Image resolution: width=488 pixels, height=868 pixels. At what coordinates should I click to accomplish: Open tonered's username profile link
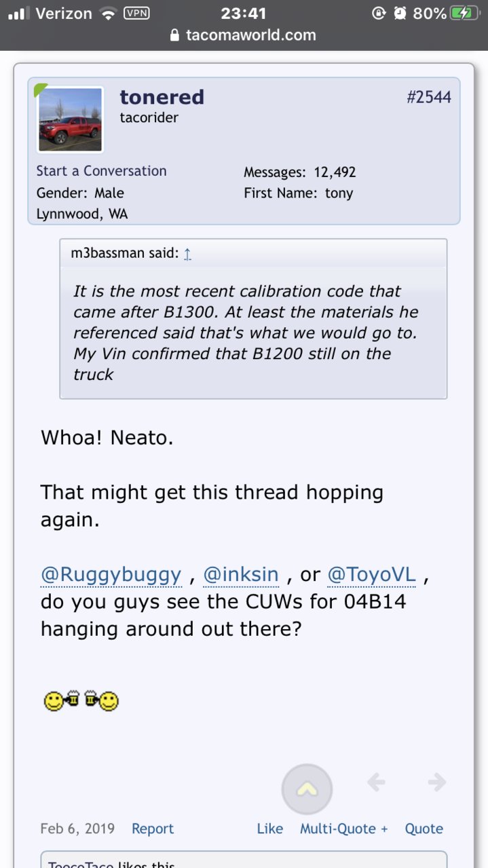click(x=162, y=97)
